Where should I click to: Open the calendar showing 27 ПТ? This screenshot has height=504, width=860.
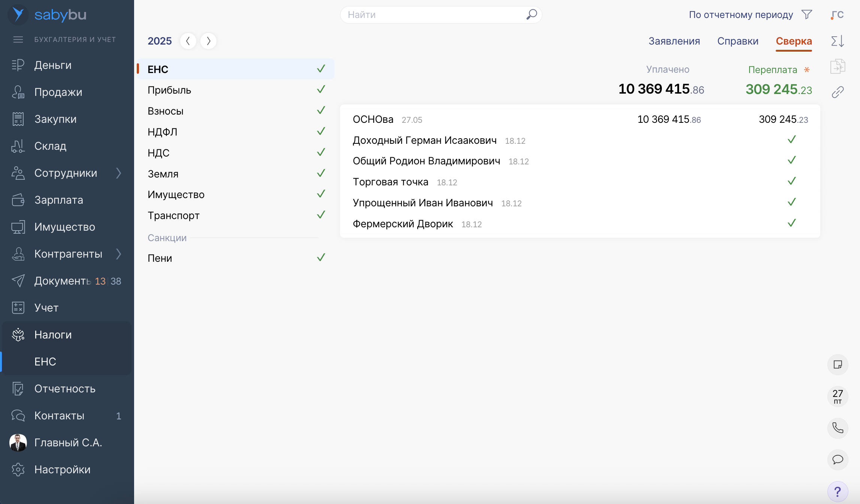838,396
